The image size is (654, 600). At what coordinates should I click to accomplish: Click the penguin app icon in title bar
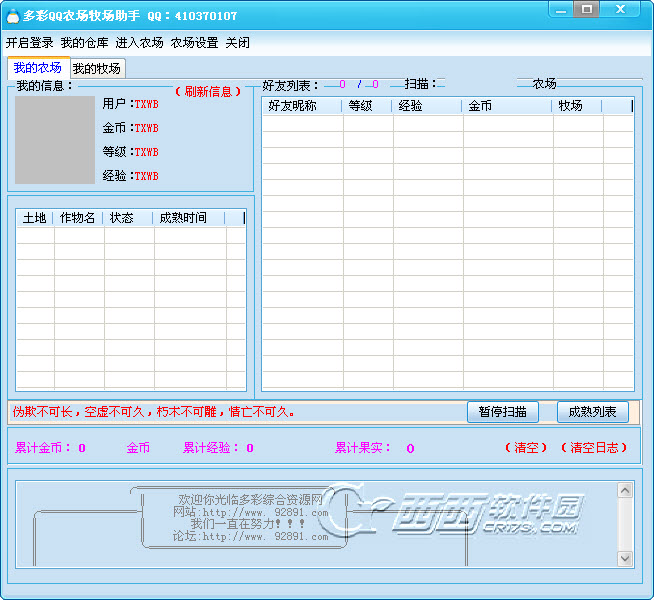coord(12,15)
